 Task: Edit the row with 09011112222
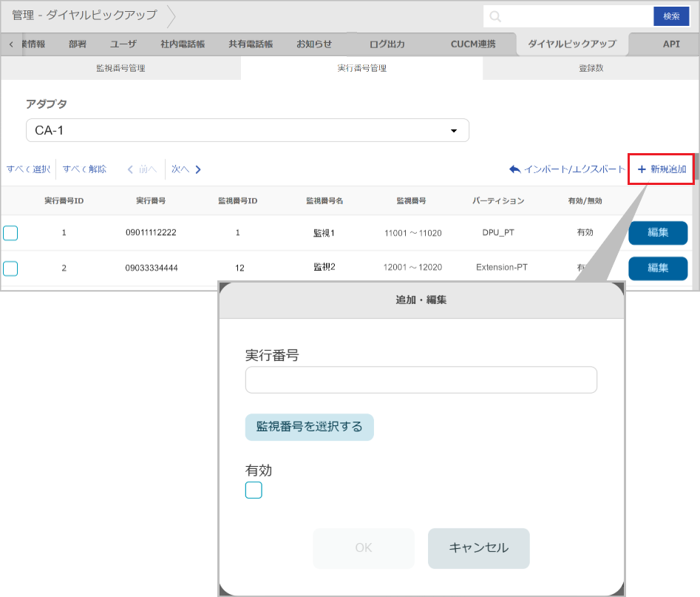coord(658,232)
